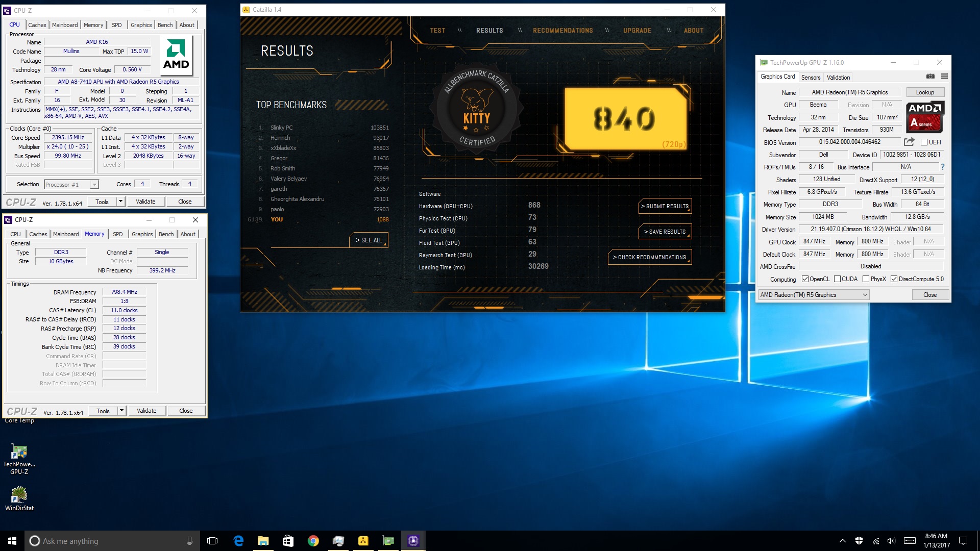Click the AMD logo in CPU-Z
The height and width of the screenshot is (551, 980).
point(176,55)
